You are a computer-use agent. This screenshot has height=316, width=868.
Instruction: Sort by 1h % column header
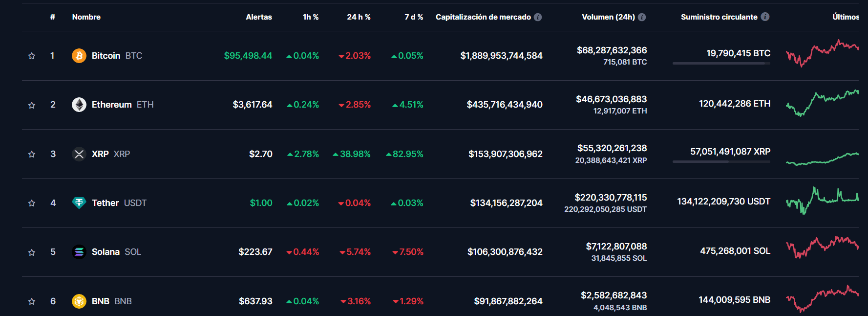(x=311, y=17)
